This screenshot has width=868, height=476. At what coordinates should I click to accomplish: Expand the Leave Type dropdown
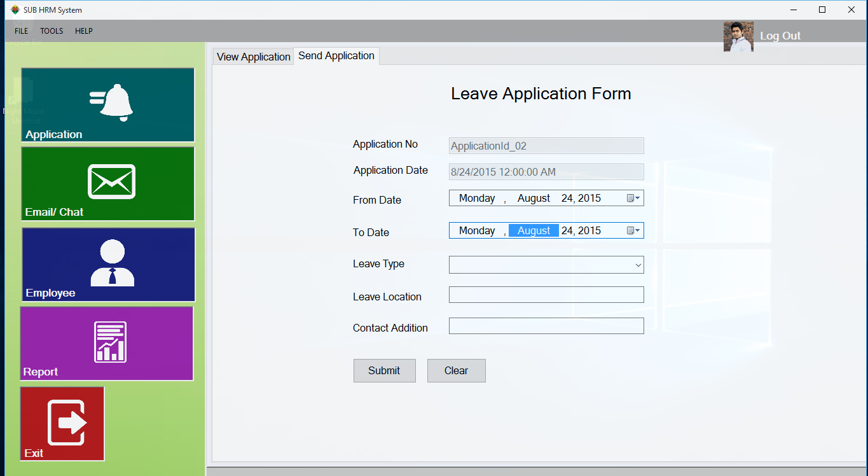pyautogui.click(x=637, y=264)
